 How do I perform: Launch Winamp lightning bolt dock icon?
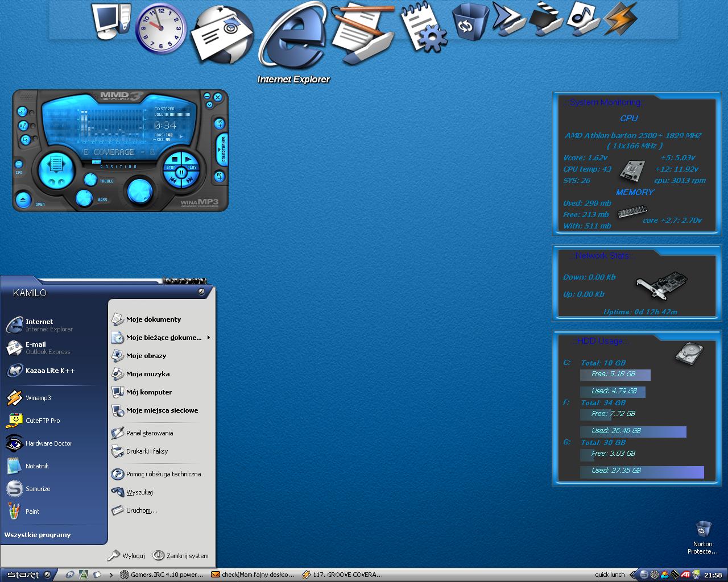(x=620, y=18)
